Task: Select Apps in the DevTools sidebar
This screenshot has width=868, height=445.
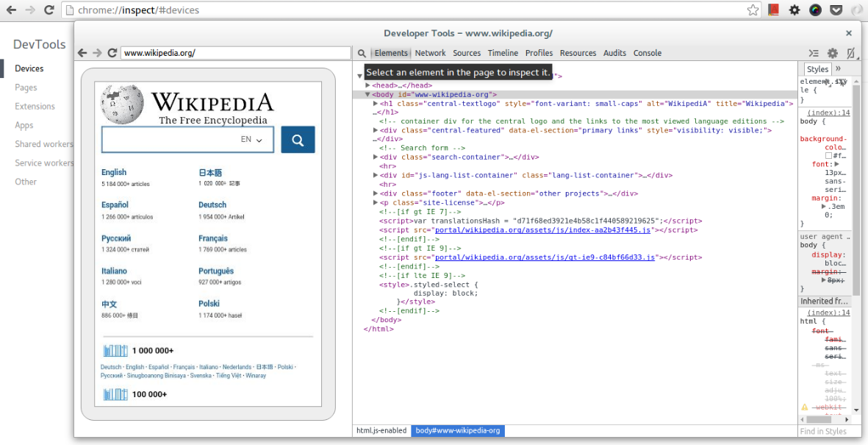Action: point(24,125)
